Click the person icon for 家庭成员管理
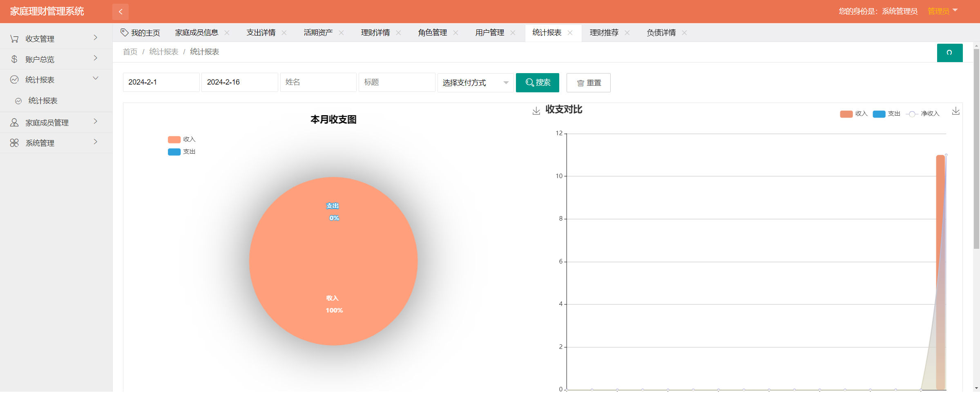Screen dimensions: 980x413 point(14,123)
